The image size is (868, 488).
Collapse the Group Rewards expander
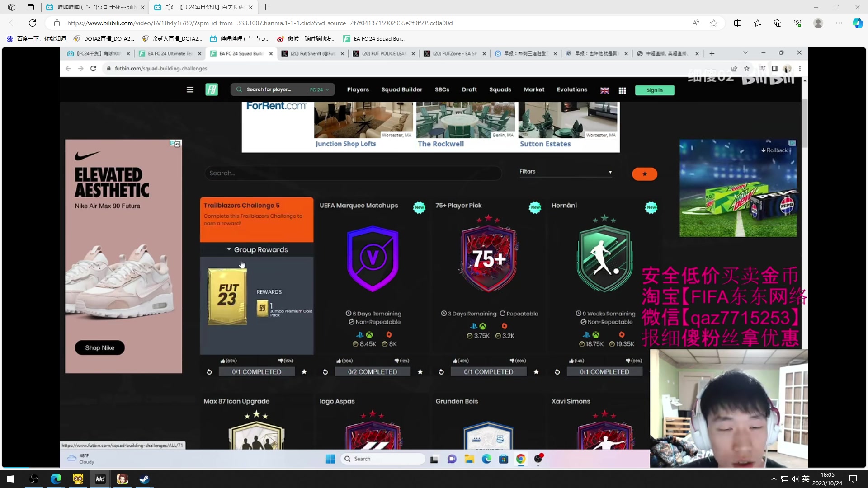(x=257, y=249)
